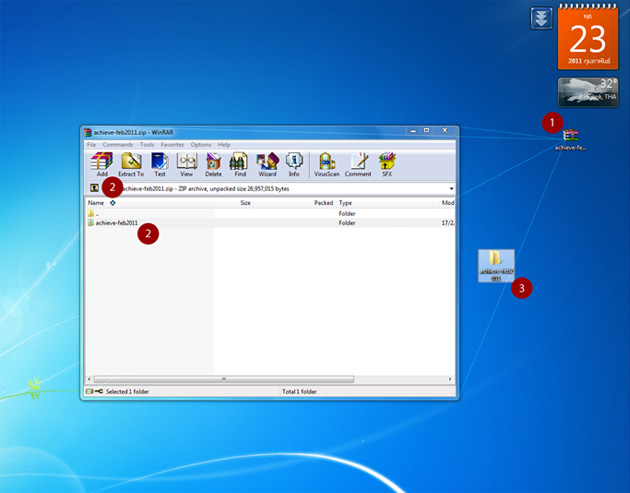Click the "Total 1 folder" status text
This screenshot has width=630, height=493.
[299, 391]
